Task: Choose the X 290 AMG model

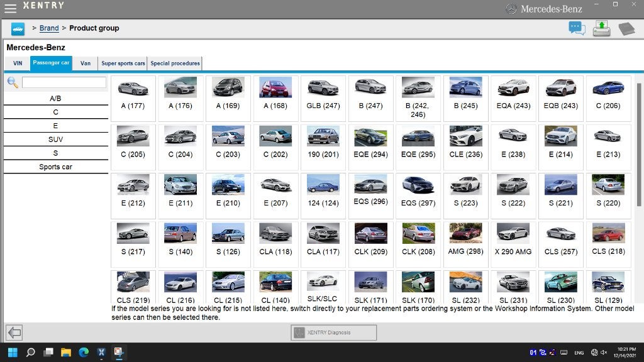Action: (x=513, y=244)
